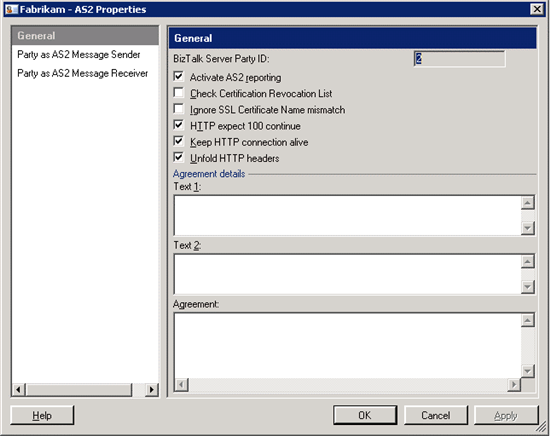Image resolution: width=550 pixels, height=436 pixels.
Task: Cancel the AS2 Properties dialog
Action: [x=436, y=415]
